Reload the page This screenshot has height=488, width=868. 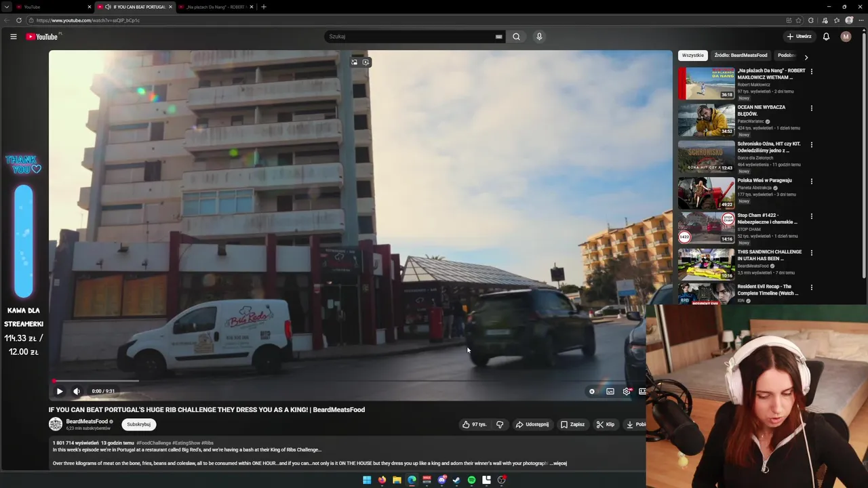(19, 20)
